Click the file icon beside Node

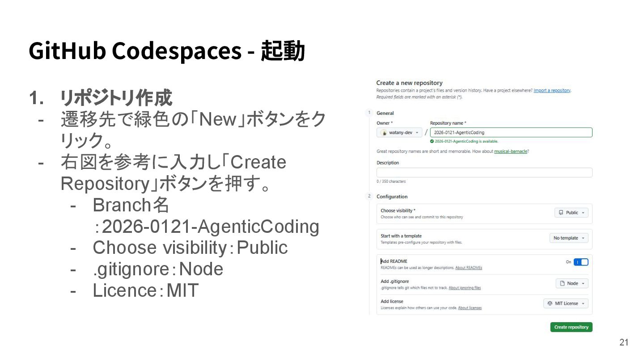pyautogui.click(x=562, y=283)
